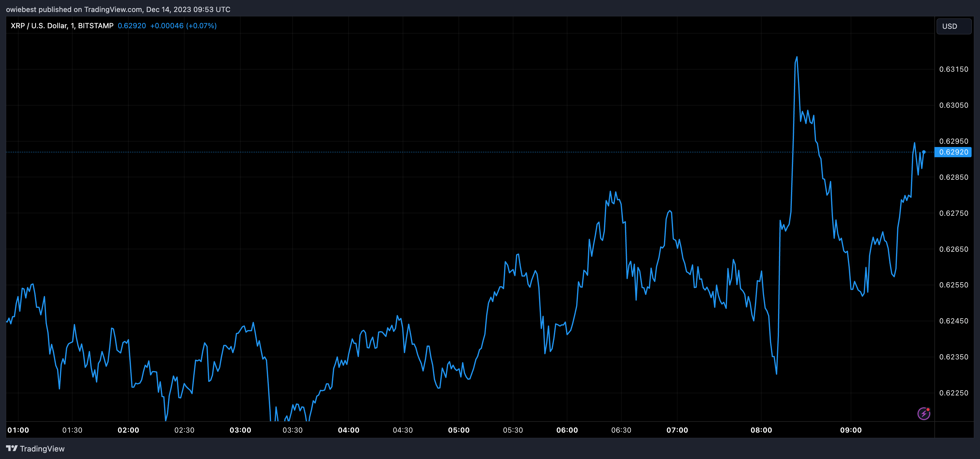
Task: Click the 04:00 time axis label
Action: pyautogui.click(x=348, y=430)
